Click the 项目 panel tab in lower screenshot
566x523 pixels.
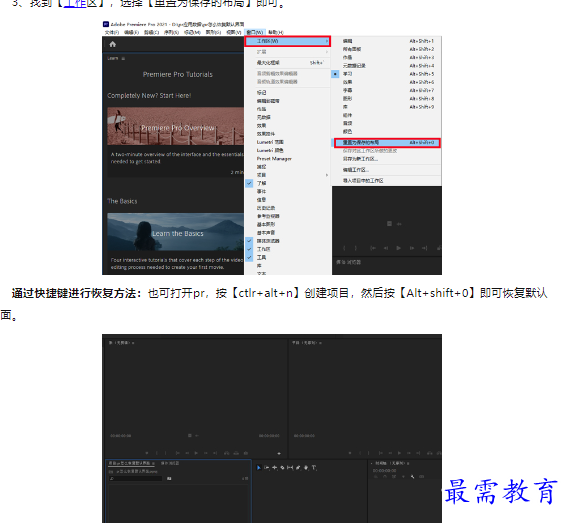(131, 463)
